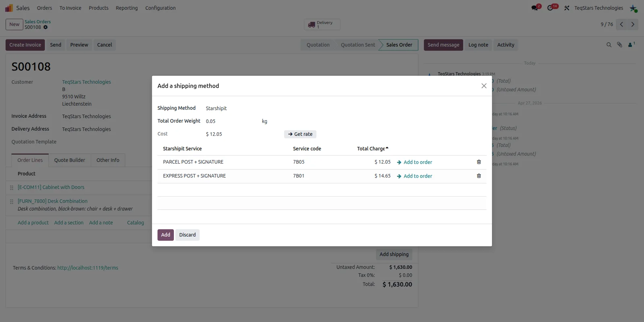Click Get rate button
This screenshot has height=322, width=644.
300,134
